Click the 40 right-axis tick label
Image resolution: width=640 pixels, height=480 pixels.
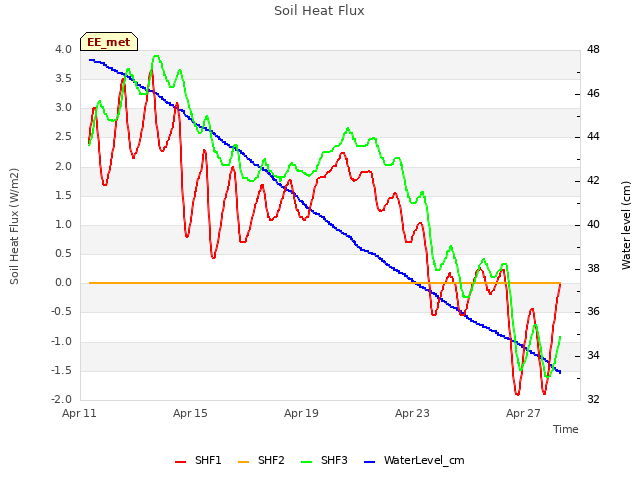click(593, 224)
